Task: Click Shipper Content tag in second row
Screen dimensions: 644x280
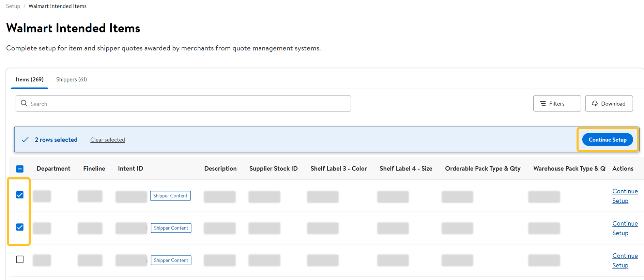Action: (x=171, y=228)
